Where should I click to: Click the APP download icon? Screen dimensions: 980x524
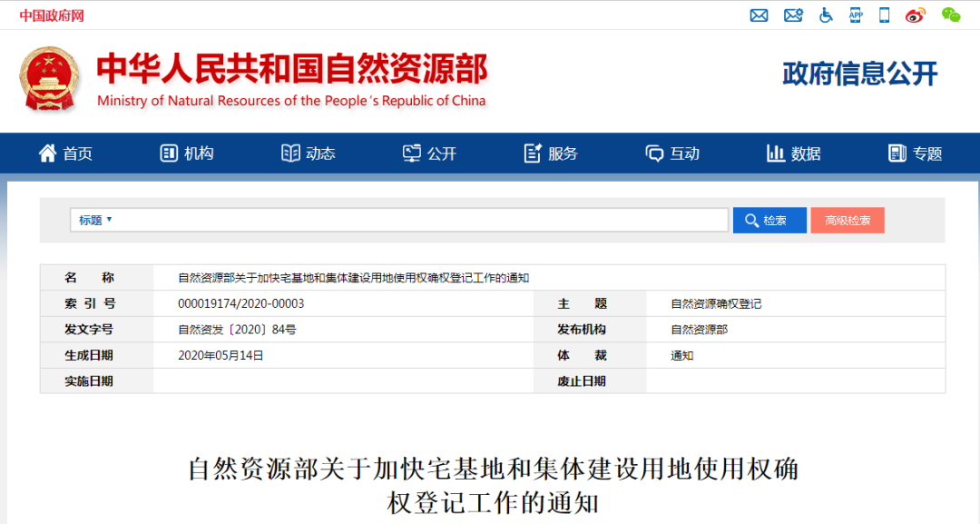pos(856,15)
